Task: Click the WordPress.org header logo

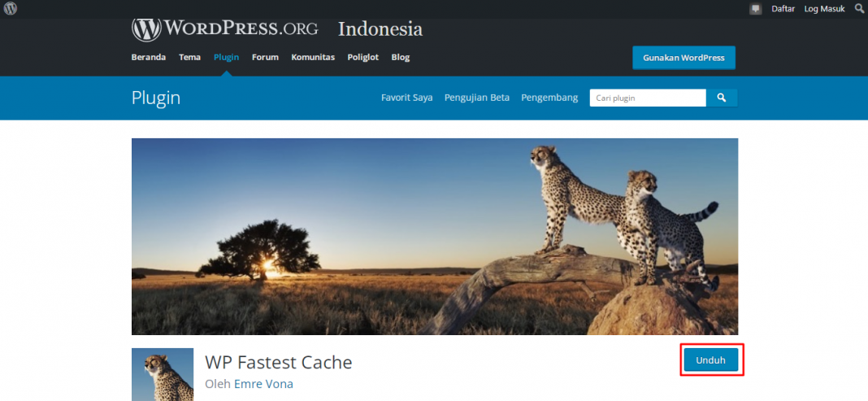Action: click(x=225, y=28)
